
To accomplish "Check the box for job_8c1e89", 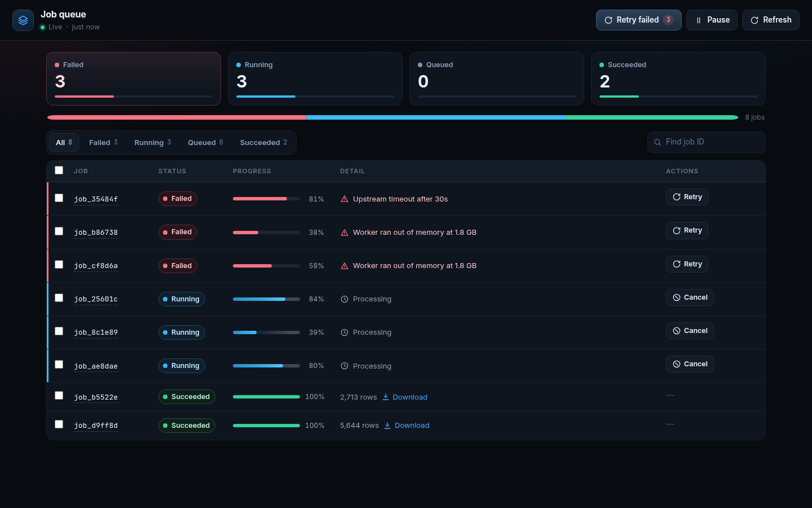I will click(59, 331).
